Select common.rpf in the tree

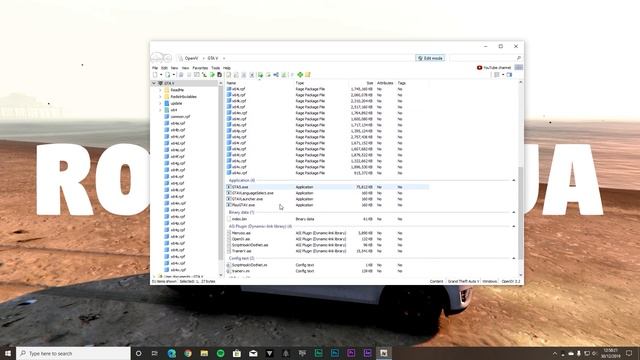pos(180,117)
